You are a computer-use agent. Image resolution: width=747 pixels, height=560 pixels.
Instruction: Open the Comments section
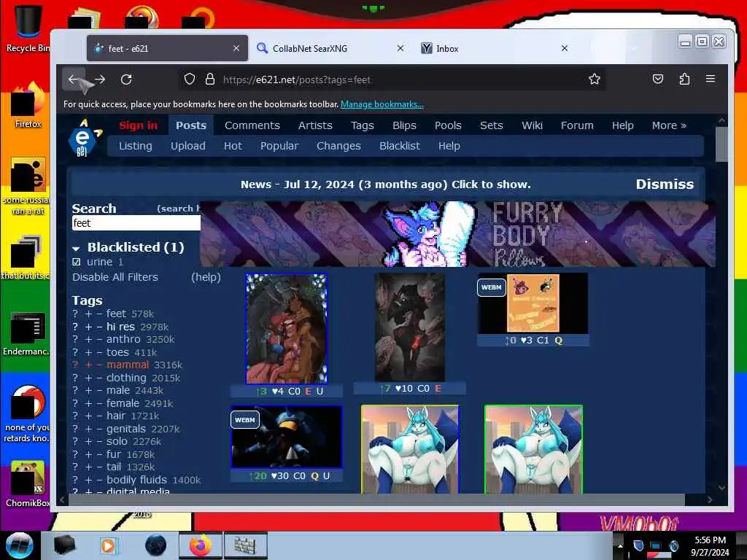pos(252,125)
